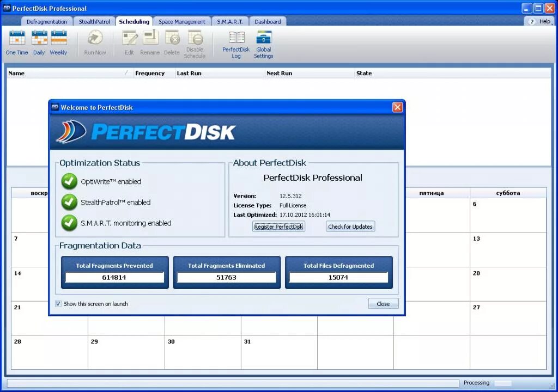558x392 pixels.
Task: Click the Register PerfectDisk button
Action: tap(278, 226)
